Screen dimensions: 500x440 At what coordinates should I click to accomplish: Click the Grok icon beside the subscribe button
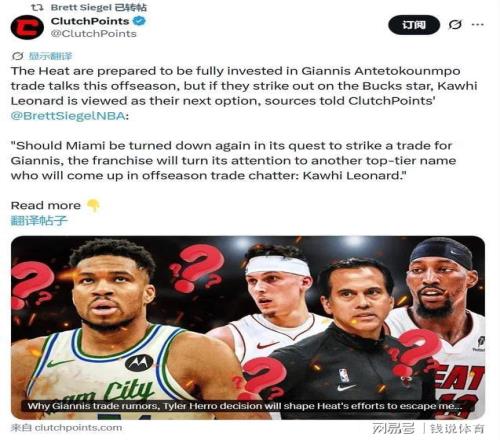455,24
